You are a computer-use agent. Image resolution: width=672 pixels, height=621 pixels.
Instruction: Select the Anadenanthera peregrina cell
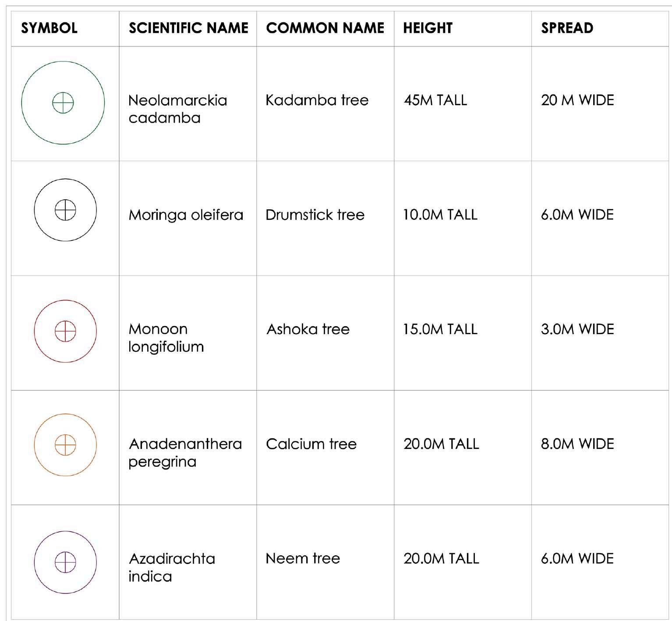coord(185,453)
